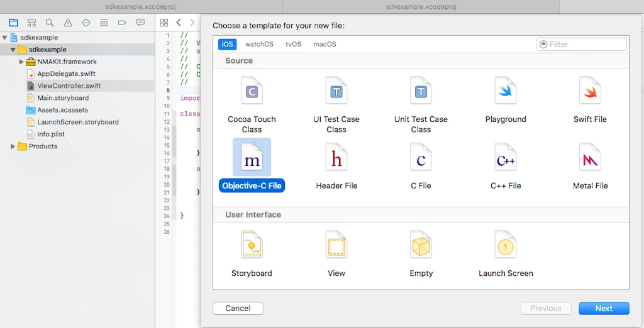Switch to the tvOS platform tab
The image size is (644, 328).
point(293,44)
